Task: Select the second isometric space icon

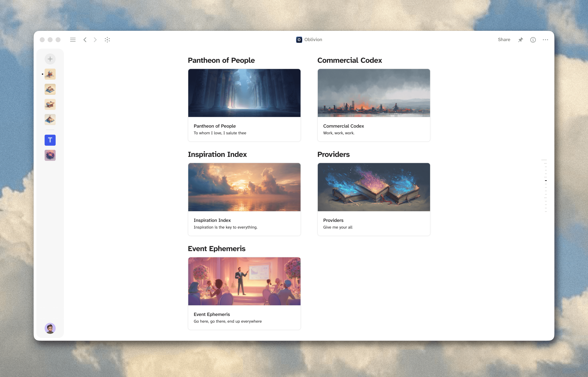Action: point(50,89)
